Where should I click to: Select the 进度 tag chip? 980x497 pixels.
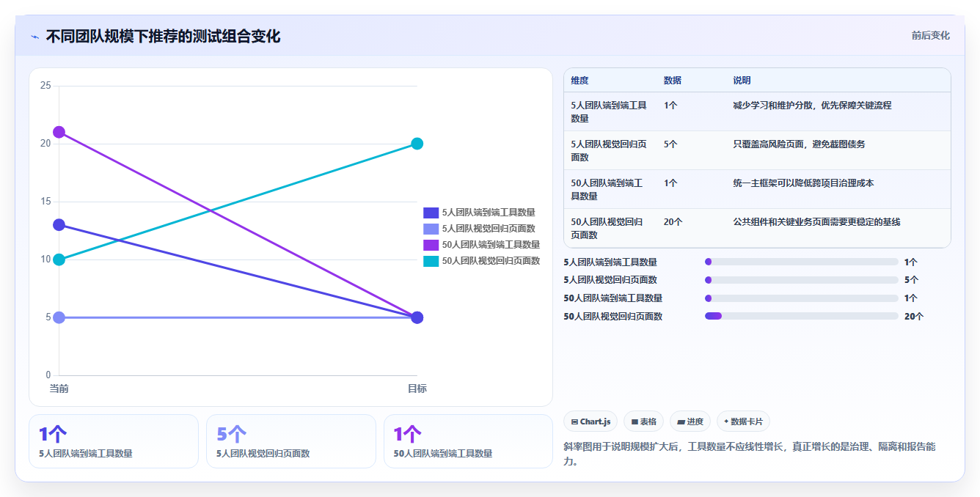tap(690, 421)
